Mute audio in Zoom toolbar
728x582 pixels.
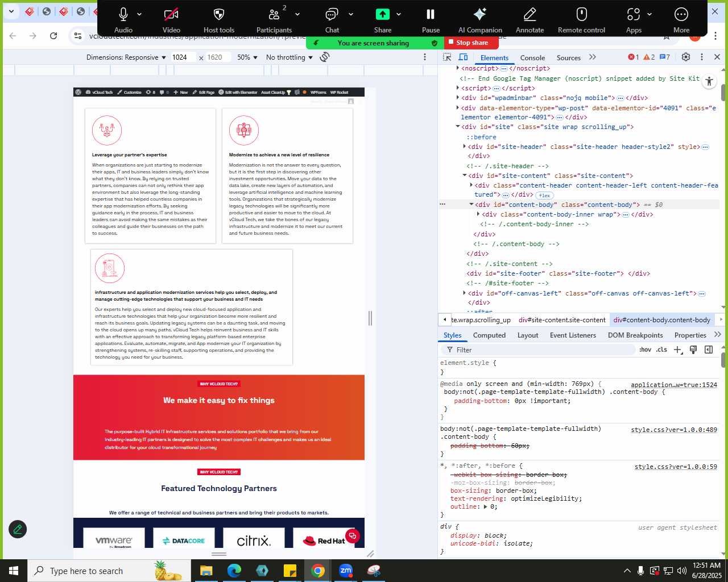click(x=123, y=19)
